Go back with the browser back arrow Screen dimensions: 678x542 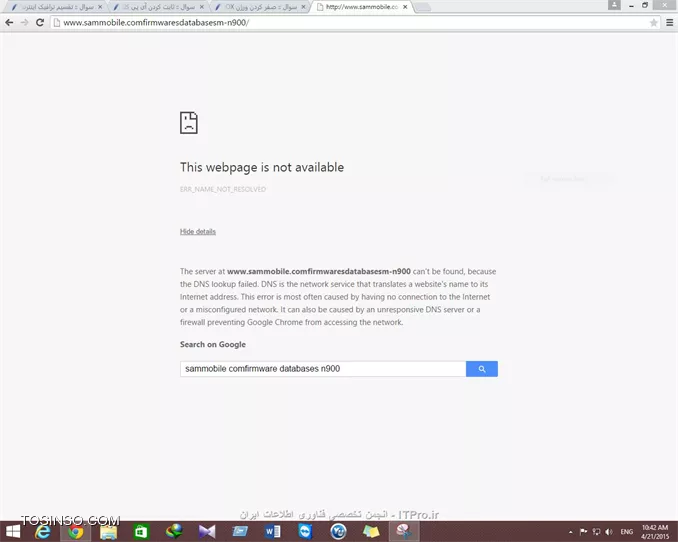pos(9,22)
